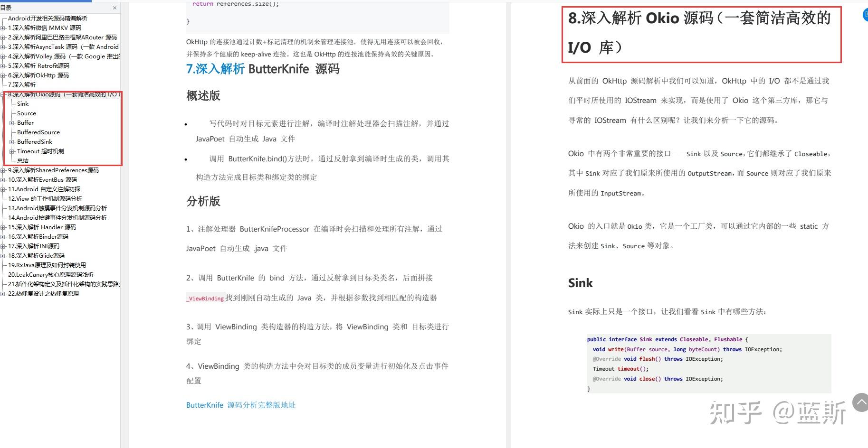This screenshot has height=448, width=868.
Task: Go to the Buffer bookmark
Action: point(26,123)
